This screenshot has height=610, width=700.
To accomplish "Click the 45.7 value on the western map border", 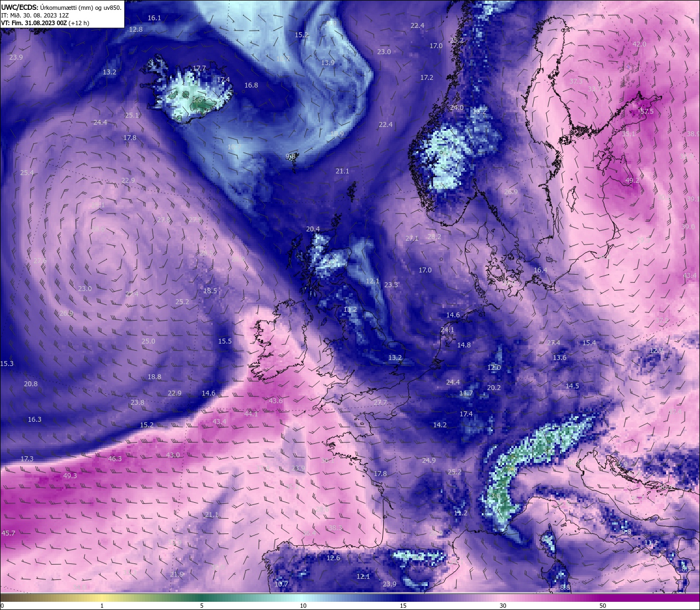I will pyautogui.click(x=8, y=533).
